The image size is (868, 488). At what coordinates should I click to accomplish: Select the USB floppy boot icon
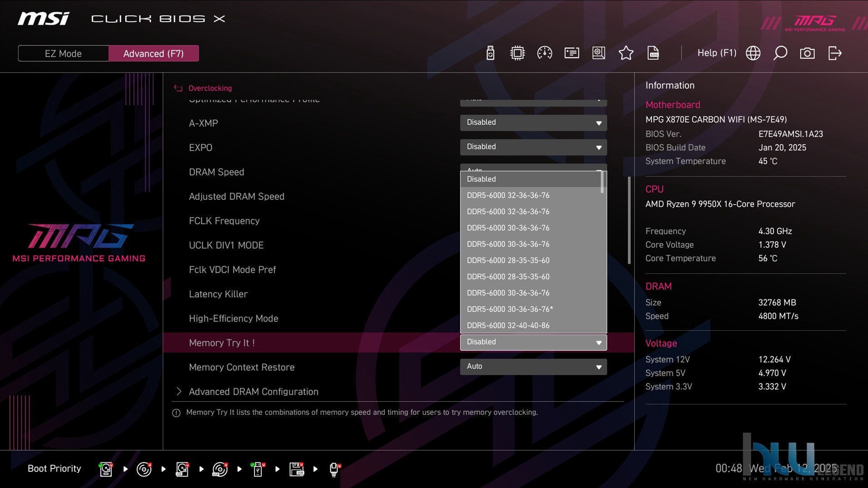coord(296,469)
